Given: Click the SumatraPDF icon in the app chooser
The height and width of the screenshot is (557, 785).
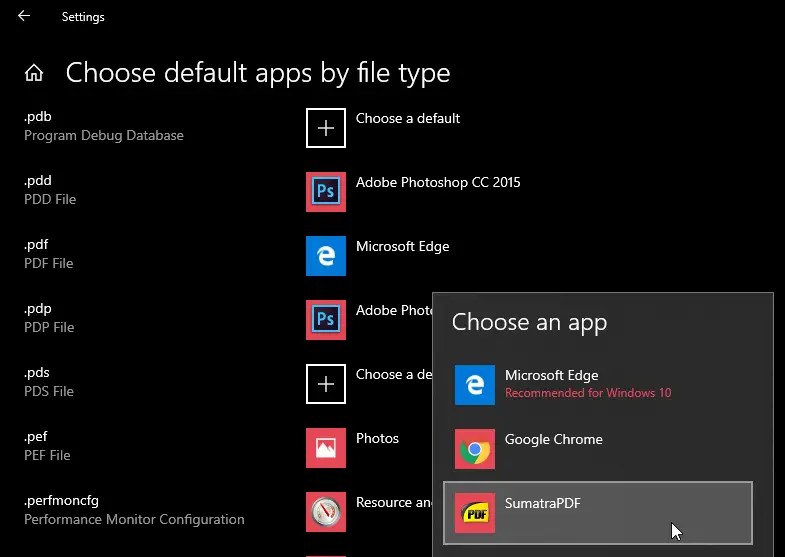Looking at the screenshot, I should (x=475, y=513).
